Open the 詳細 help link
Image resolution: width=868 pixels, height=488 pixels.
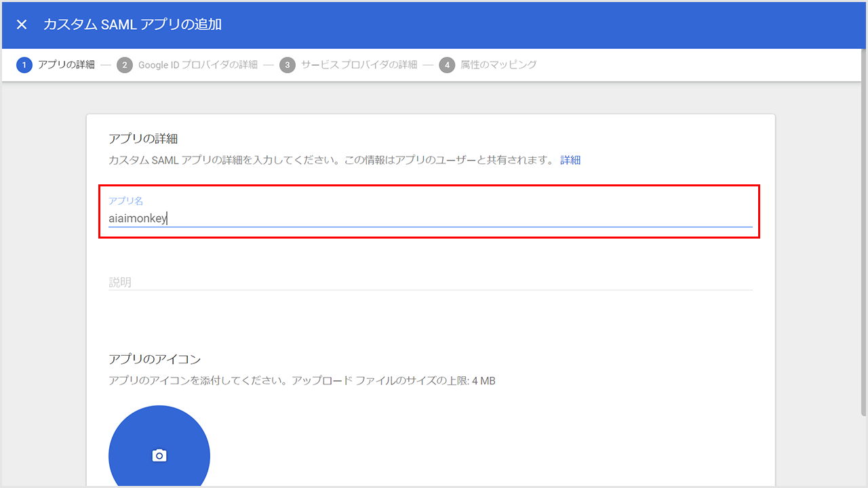(x=570, y=160)
